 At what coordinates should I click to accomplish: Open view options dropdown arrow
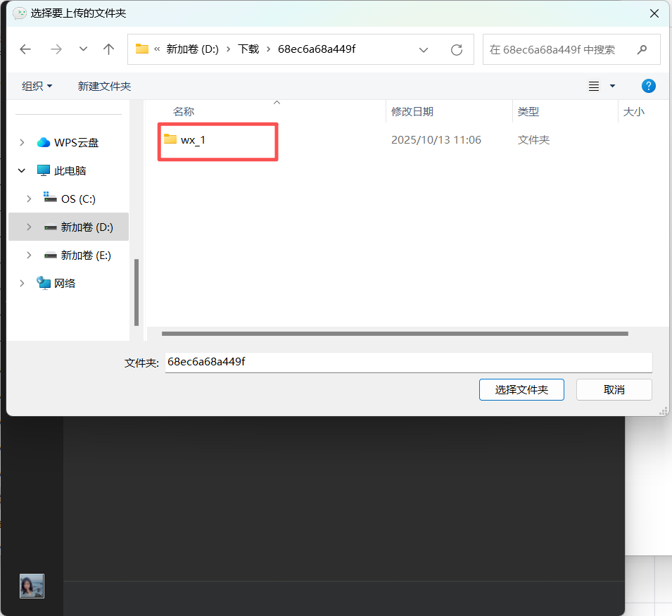tap(612, 86)
